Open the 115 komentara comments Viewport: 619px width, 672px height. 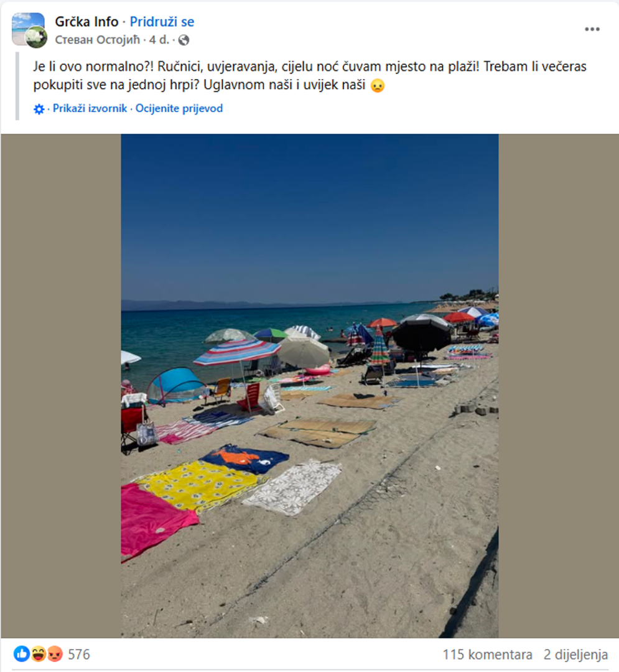487,655
